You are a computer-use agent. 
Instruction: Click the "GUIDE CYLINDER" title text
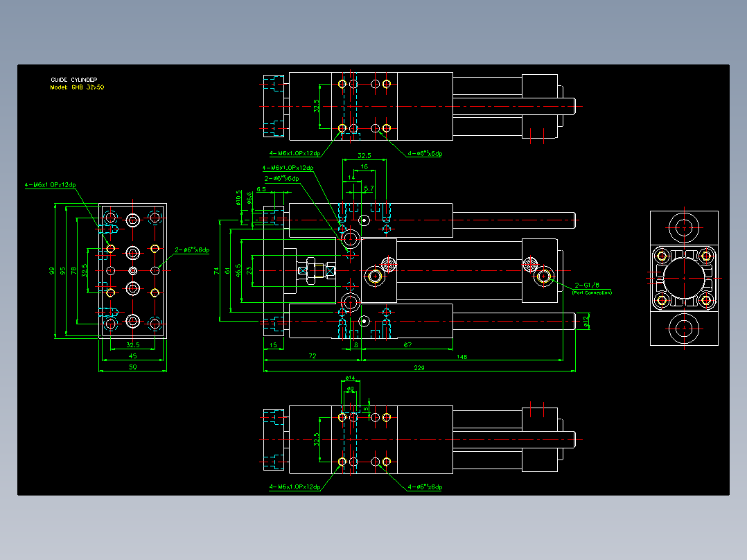[74, 80]
